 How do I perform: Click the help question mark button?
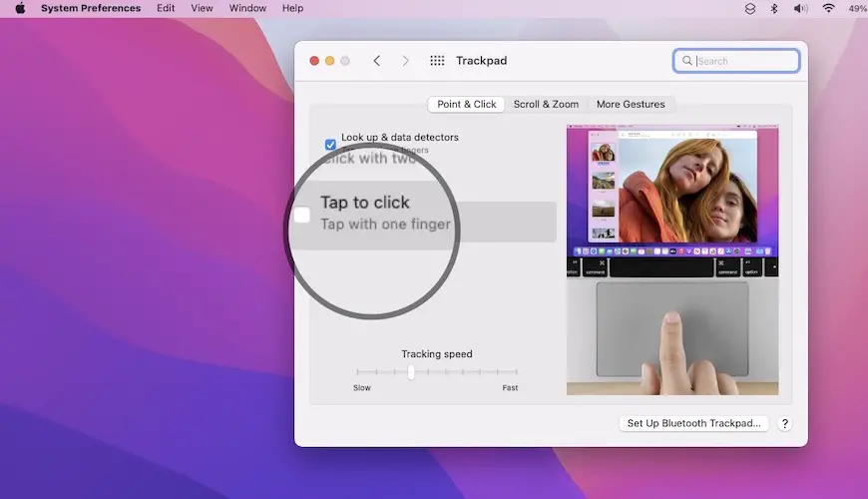coord(784,424)
